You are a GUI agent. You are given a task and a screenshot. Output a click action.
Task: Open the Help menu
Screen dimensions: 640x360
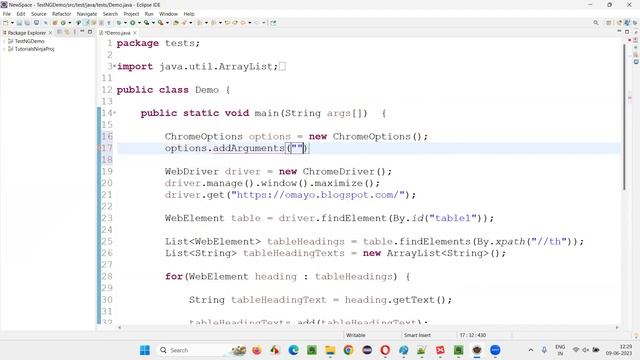click(x=189, y=14)
